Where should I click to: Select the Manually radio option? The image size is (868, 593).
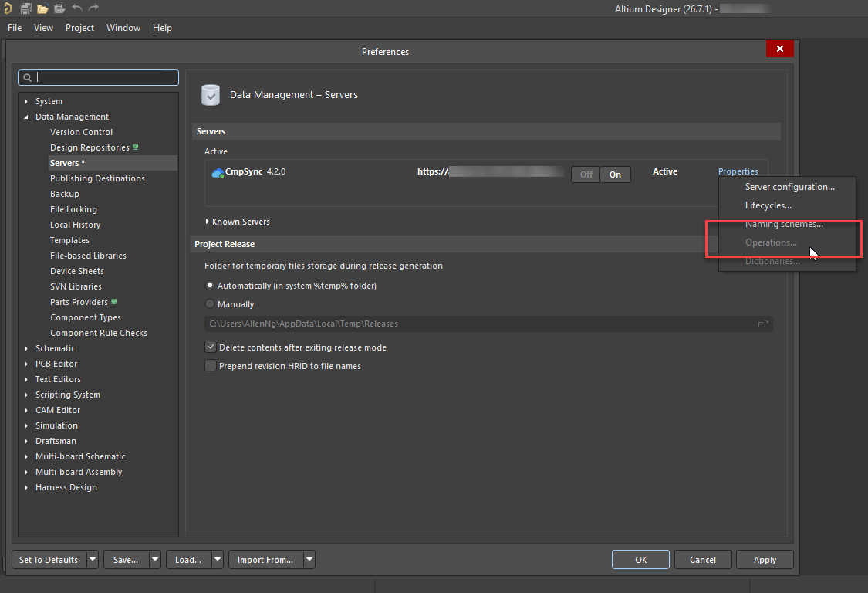210,303
